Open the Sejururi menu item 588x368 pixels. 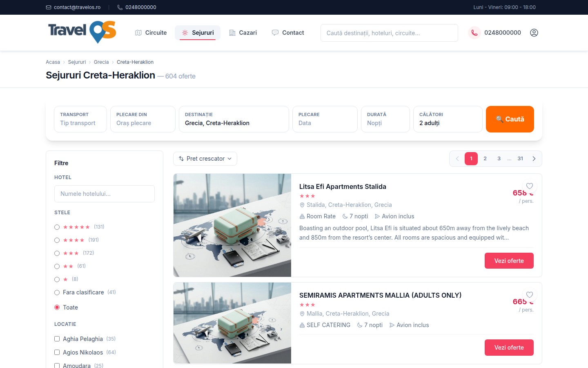(198, 33)
